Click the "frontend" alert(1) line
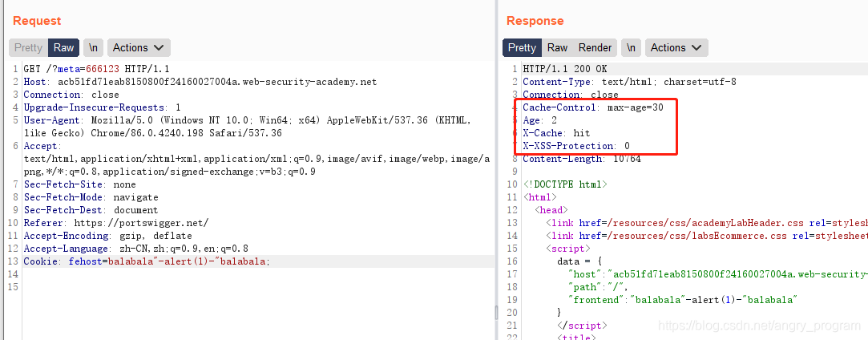The width and height of the screenshot is (868, 340). (x=682, y=299)
